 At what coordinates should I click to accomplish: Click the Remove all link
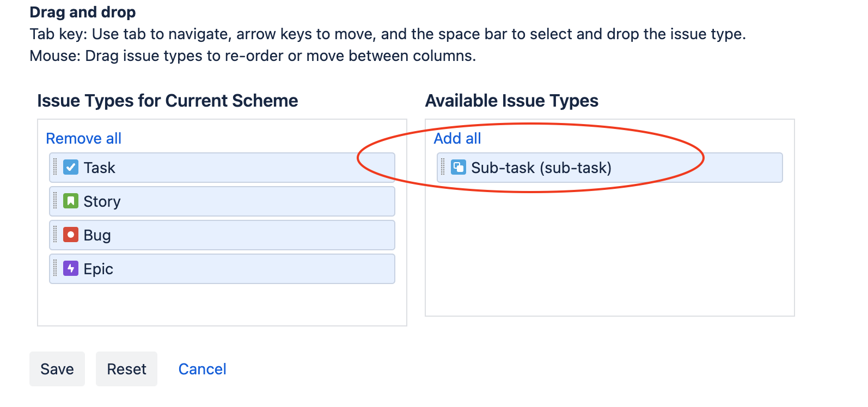click(x=83, y=139)
